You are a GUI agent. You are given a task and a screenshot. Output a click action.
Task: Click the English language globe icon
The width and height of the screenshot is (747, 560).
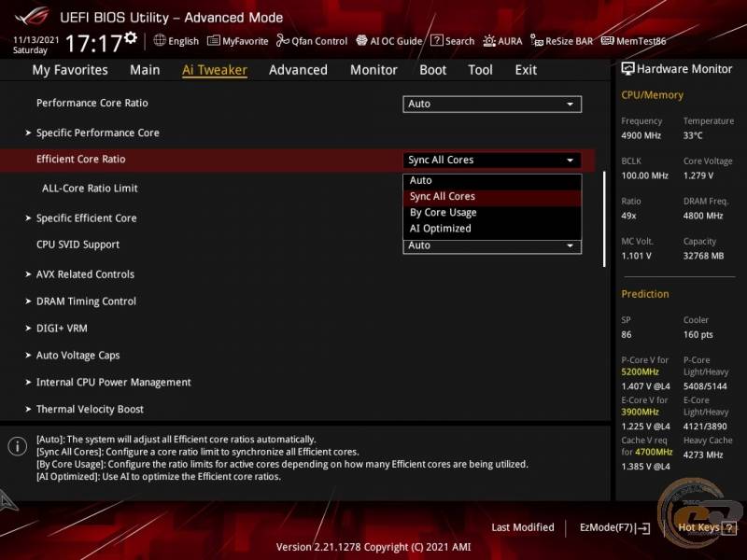click(160, 40)
